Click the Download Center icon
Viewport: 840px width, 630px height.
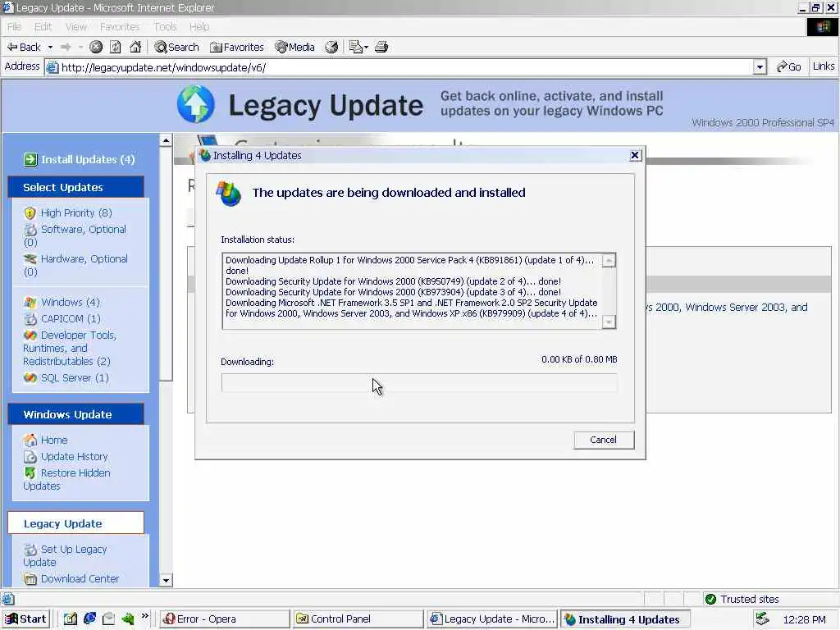click(x=30, y=579)
